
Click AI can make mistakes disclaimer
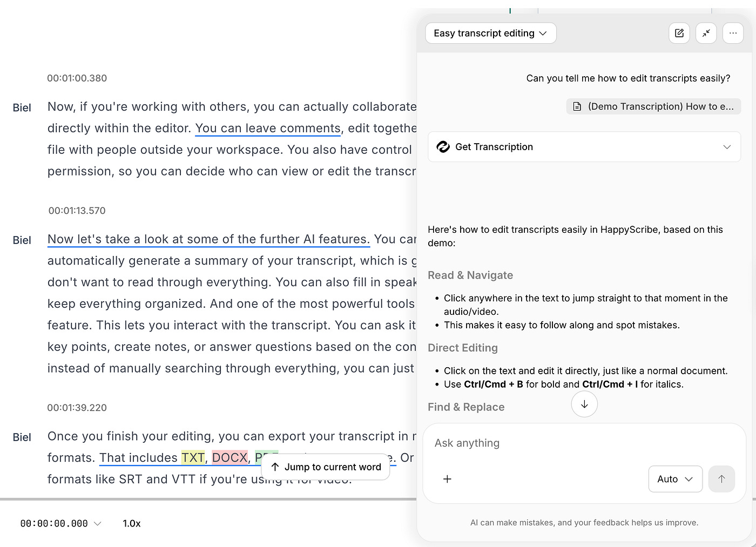point(584,523)
